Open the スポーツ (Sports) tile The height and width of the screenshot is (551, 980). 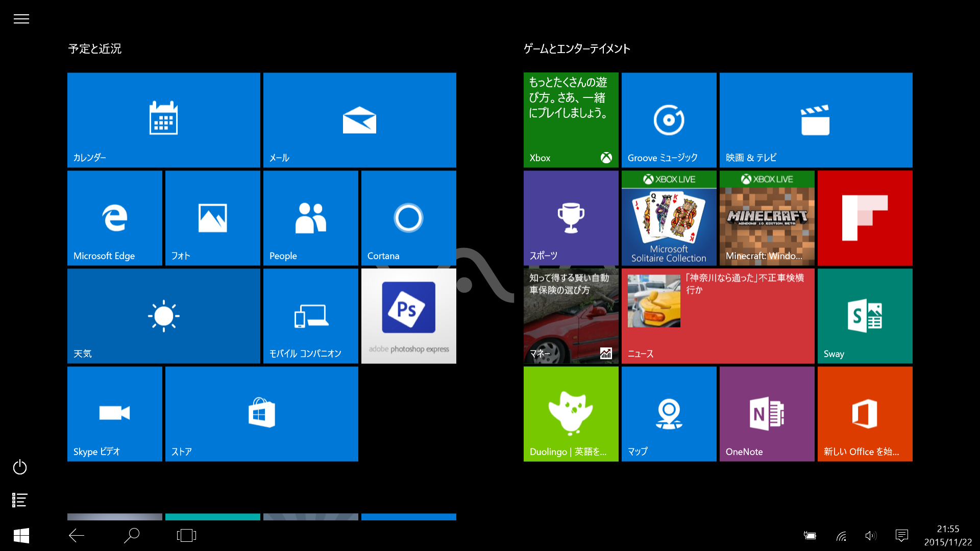(x=571, y=218)
